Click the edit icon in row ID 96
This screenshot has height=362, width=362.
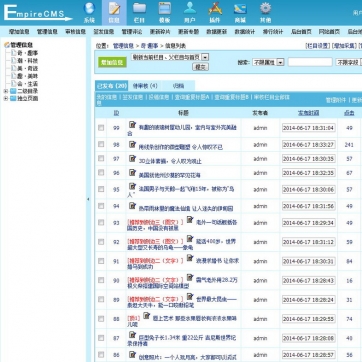click(132, 172)
